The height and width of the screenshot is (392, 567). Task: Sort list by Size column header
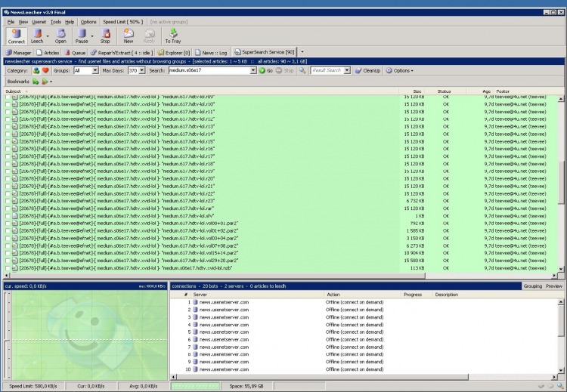(411, 91)
